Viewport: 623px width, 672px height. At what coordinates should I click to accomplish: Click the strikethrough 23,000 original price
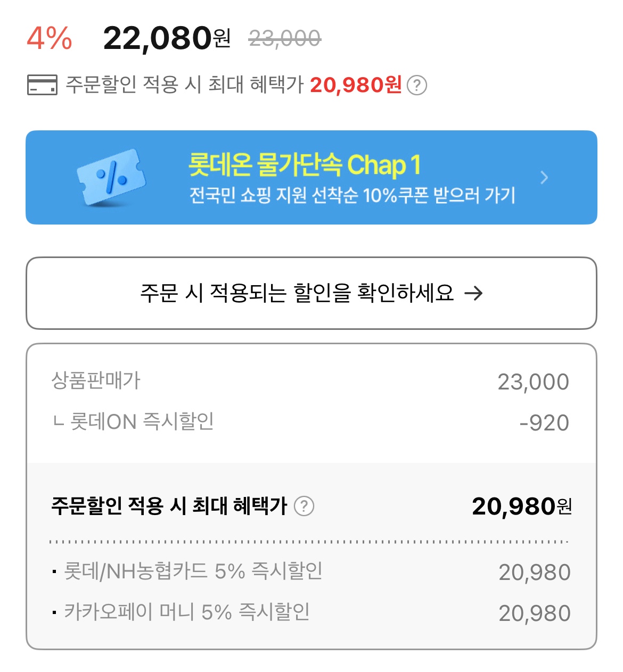click(285, 38)
